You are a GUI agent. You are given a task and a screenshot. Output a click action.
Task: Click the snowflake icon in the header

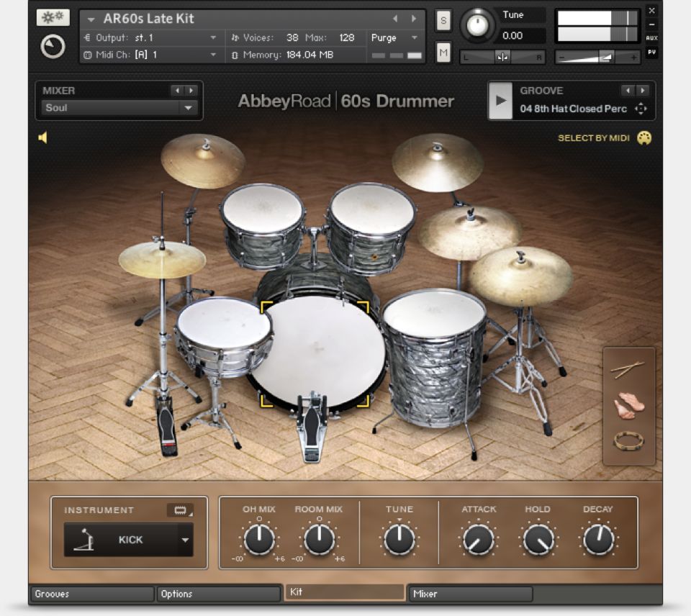click(53, 18)
